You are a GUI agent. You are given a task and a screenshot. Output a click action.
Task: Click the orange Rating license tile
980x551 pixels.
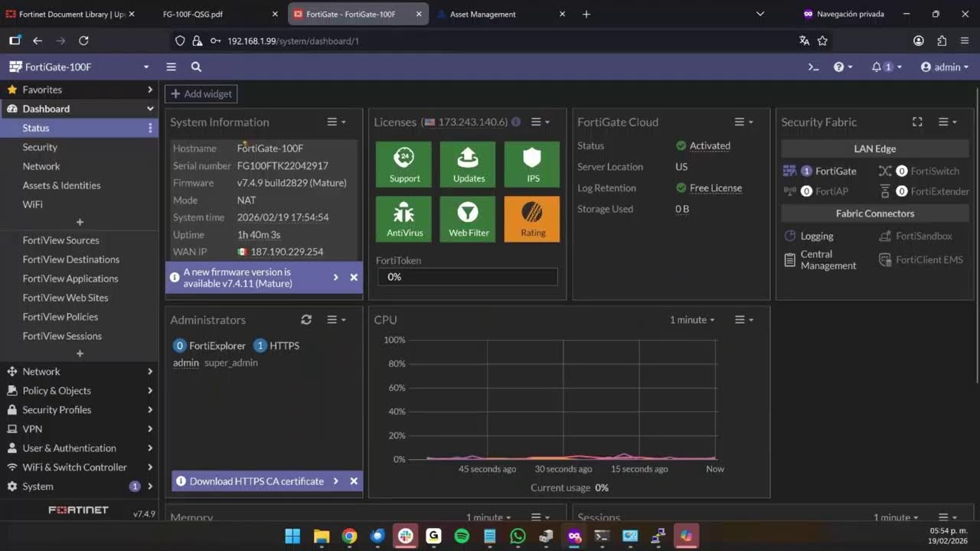[533, 219]
